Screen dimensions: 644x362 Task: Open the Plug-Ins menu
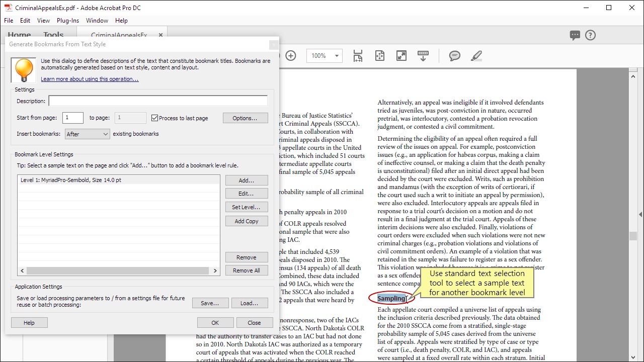(67, 21)
